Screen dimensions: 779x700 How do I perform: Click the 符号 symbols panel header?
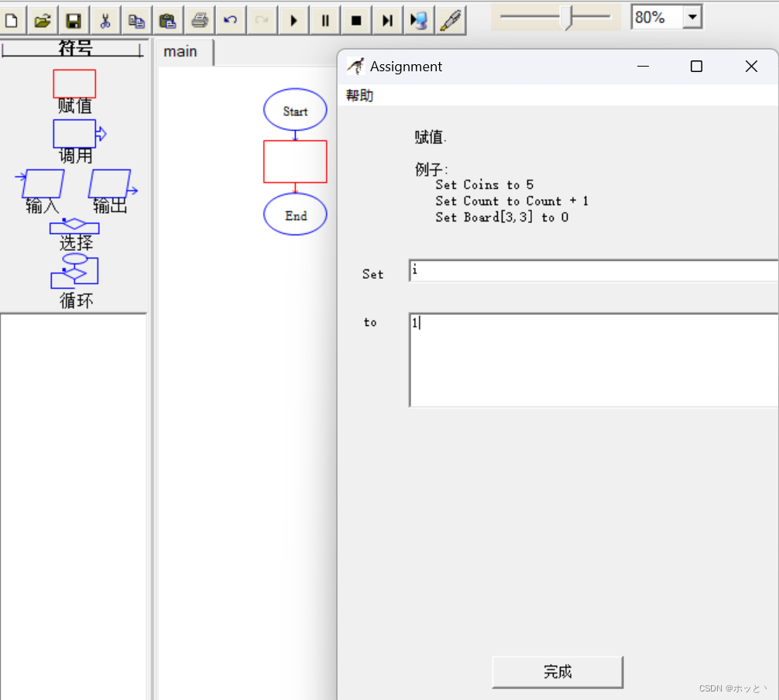click(x=74, y=48)
